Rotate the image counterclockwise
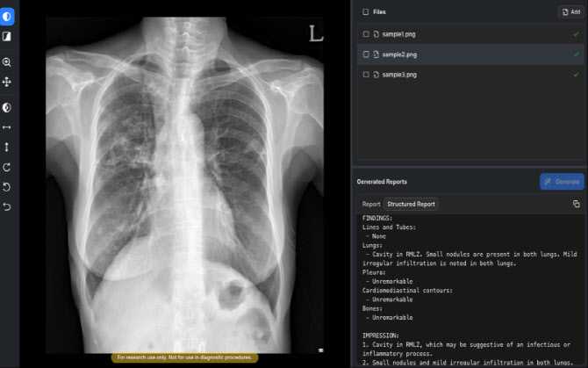588x368 pixels. click(7, 187)
